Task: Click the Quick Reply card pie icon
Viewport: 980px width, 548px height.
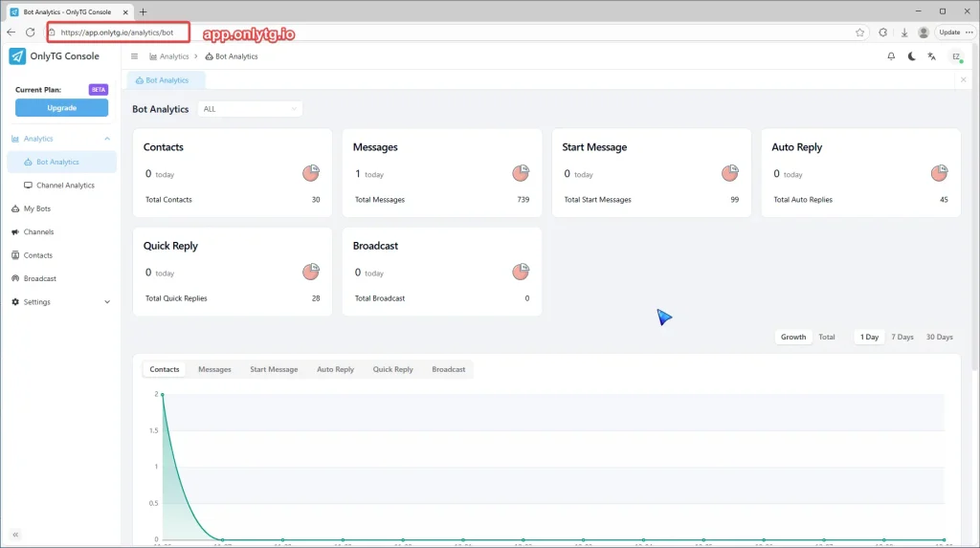Action: 311,272
